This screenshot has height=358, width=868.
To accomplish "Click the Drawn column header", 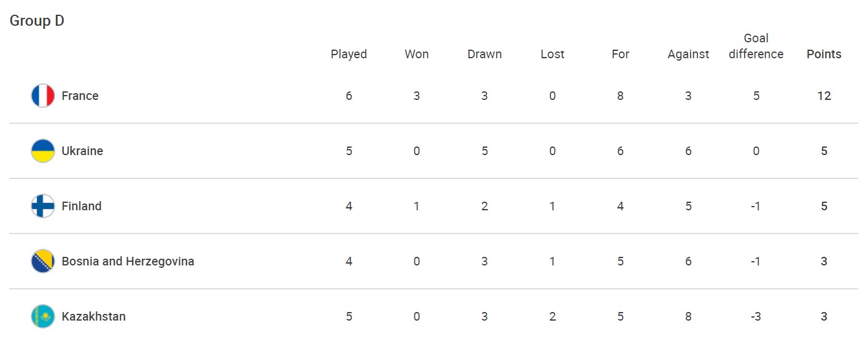I will tap(484, 54).
